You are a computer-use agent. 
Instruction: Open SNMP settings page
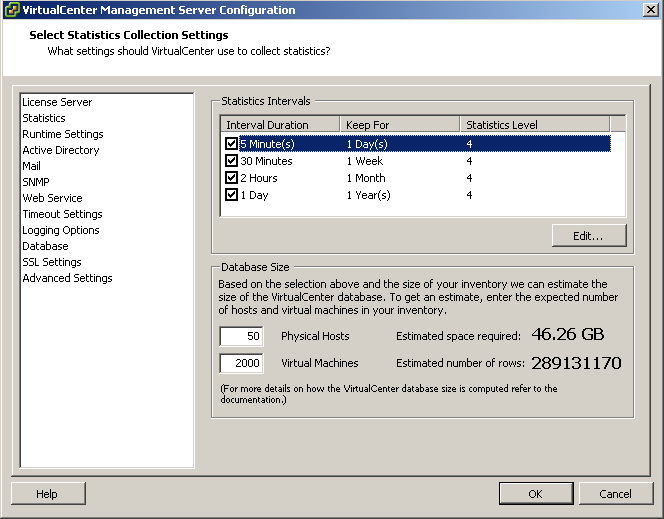coord(36,182)
